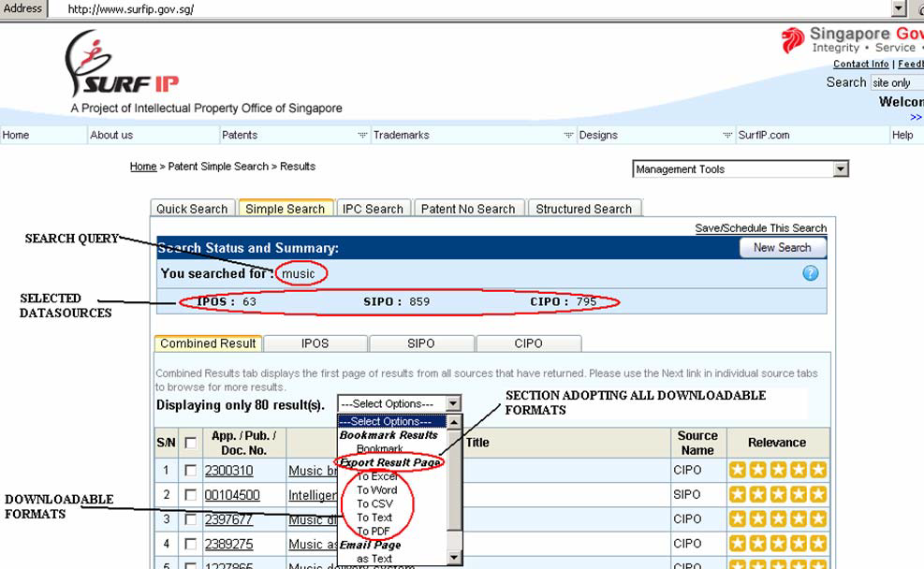This screenshot has height=569, width=924.
Task: Open the address bar history dropdown
Action: (x=899, y=8)
